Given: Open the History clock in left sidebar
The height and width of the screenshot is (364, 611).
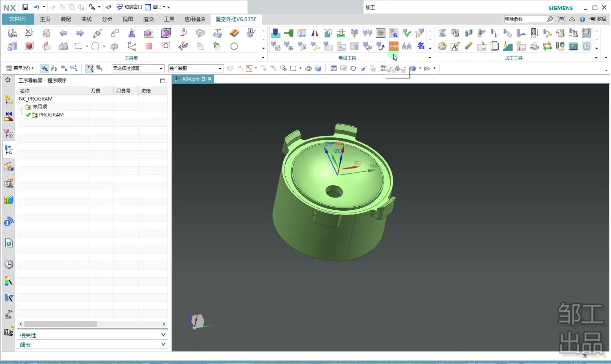Looking at the screenshot, I should click(x=9, y=264).
